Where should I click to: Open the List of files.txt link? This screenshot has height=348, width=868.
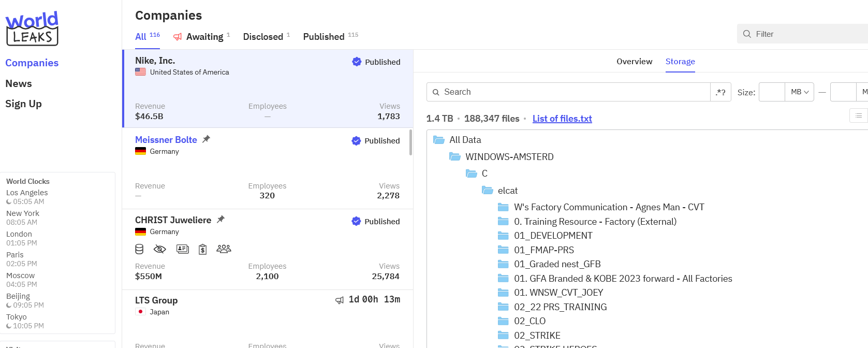(x=562, y=119)
